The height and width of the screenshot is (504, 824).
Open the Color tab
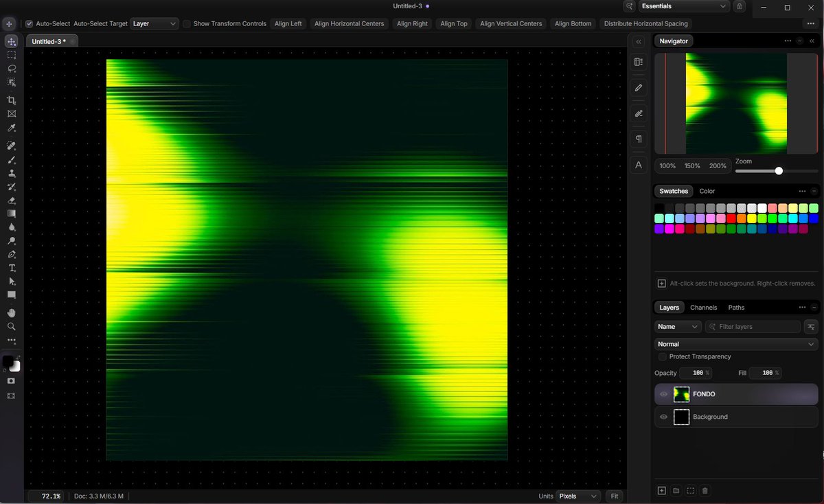pyautogui.click(x=707, y=191)
